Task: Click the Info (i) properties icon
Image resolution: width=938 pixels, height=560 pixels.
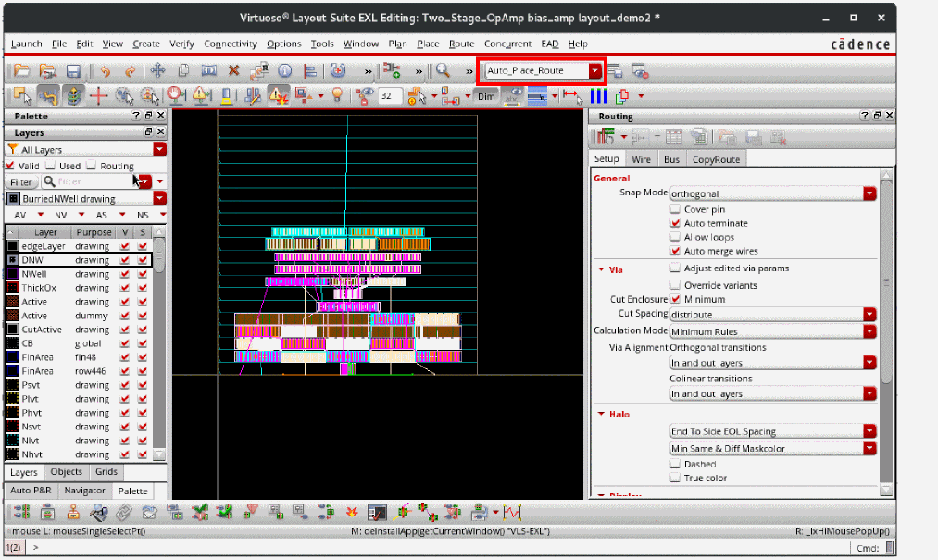Action: click(285, 70)
